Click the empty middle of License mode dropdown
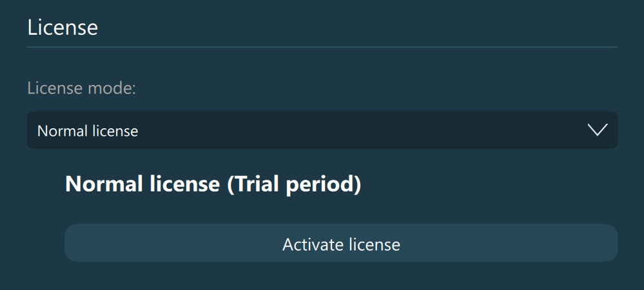Screen dimensions: 644x290 (x=361, y=130)
